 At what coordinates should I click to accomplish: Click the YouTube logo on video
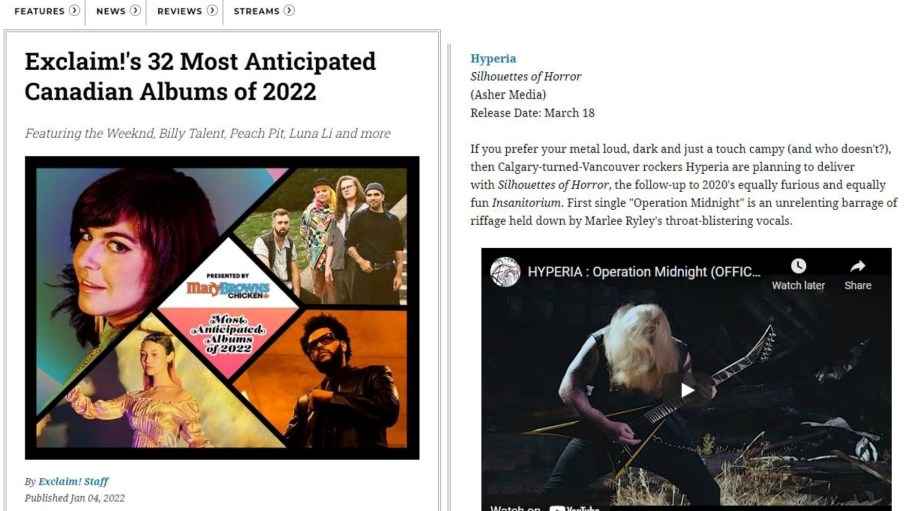point(575,508)
